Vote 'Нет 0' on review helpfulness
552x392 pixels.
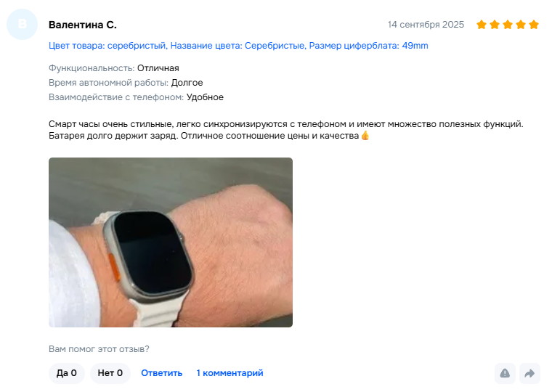tap(110, 373)
